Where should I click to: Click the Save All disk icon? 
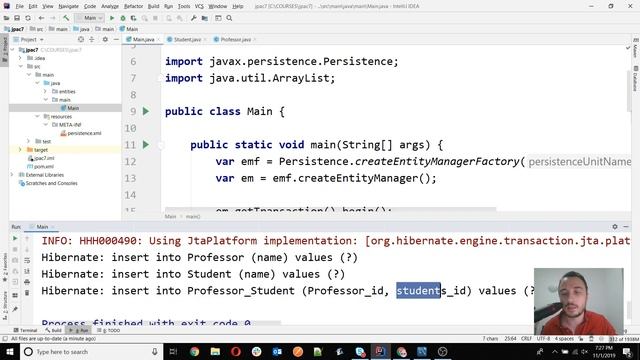(x=17, y=18)
